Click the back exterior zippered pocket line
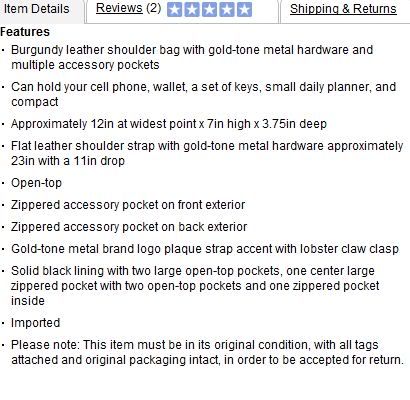 (x=129, y=227)
